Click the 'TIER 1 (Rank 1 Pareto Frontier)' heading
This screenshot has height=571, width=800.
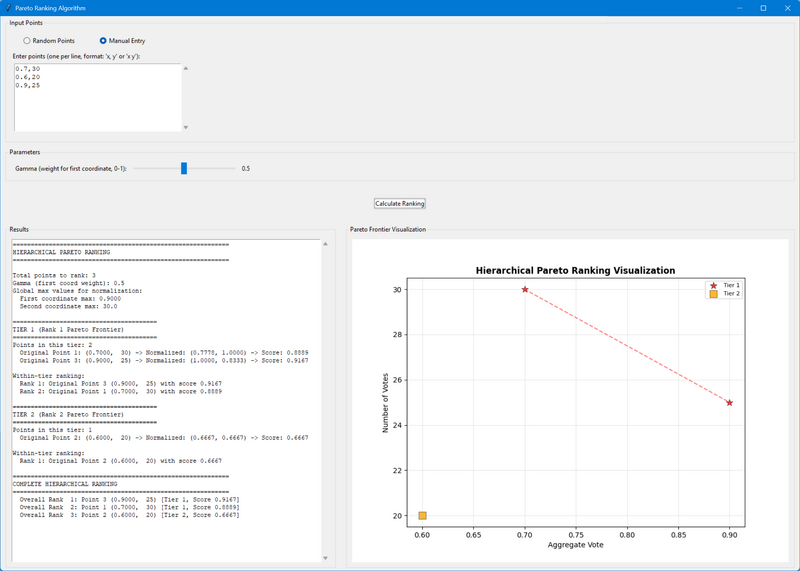(68, 330)
